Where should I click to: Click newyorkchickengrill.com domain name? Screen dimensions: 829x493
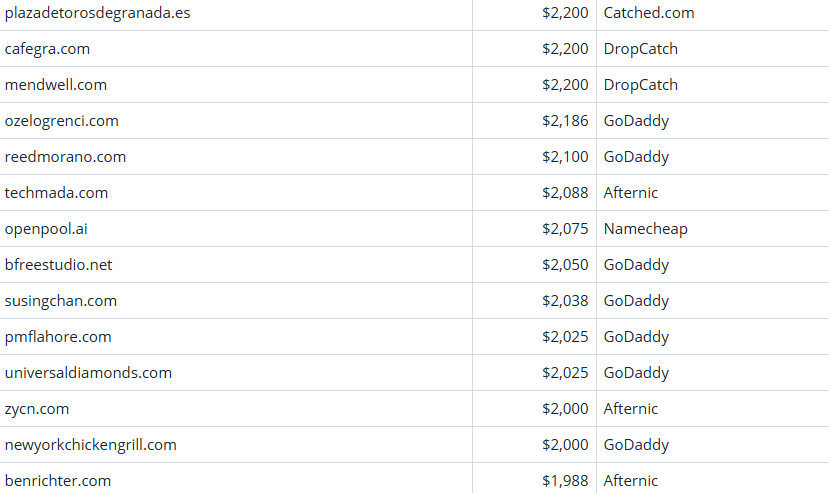click(x=90, y=445)
